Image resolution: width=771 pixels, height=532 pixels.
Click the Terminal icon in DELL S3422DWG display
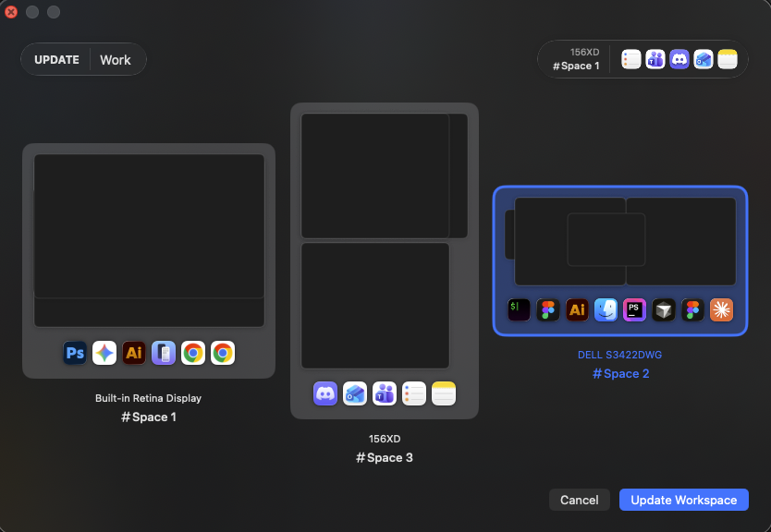point(519,310)
